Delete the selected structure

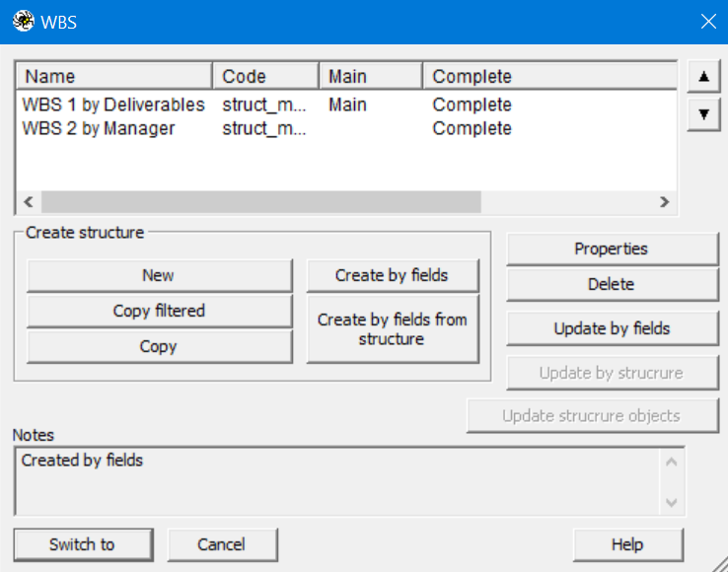click(x=613, y=284)
